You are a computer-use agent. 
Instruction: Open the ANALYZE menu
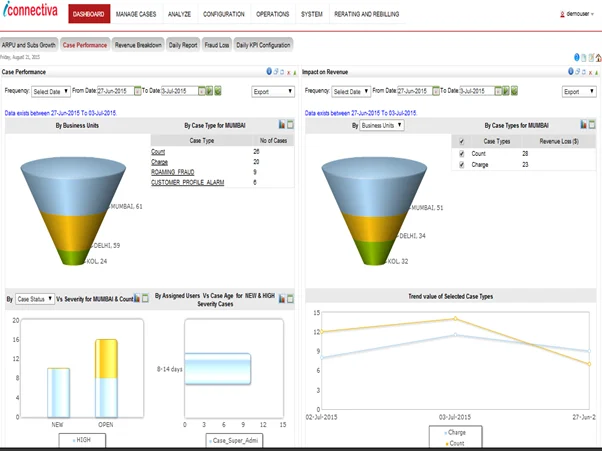[179, 14]
